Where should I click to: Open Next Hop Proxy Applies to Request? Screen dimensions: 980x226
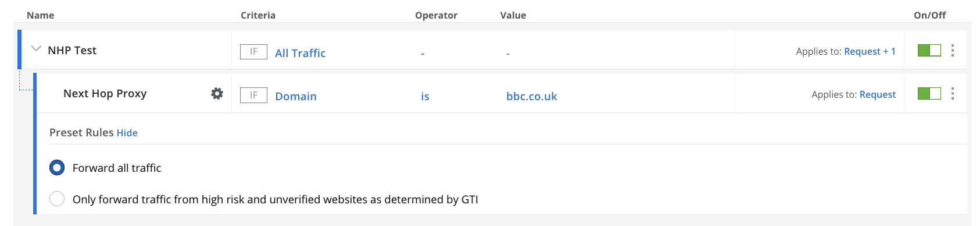tap(877, 94)
